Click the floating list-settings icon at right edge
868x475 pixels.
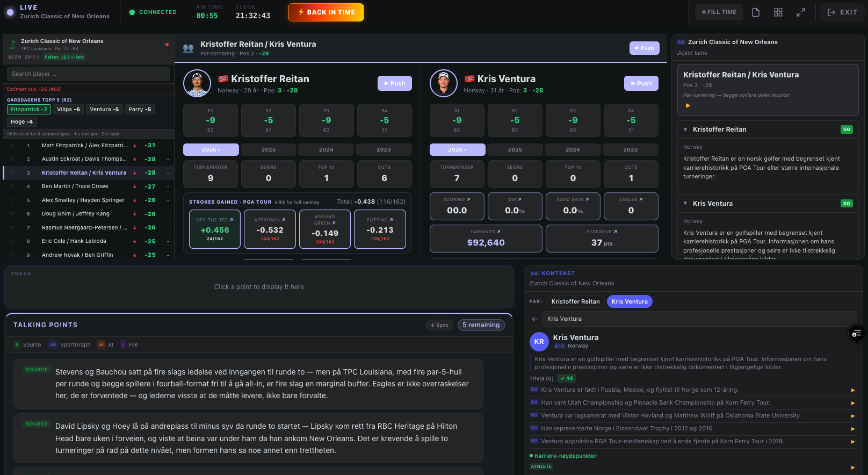(x=857, y=334)
